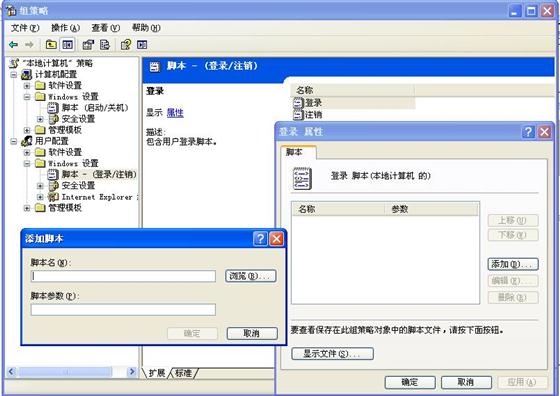Click the 显示文件(S)... button
The image size is (560, 396).
tap(332, 354)
